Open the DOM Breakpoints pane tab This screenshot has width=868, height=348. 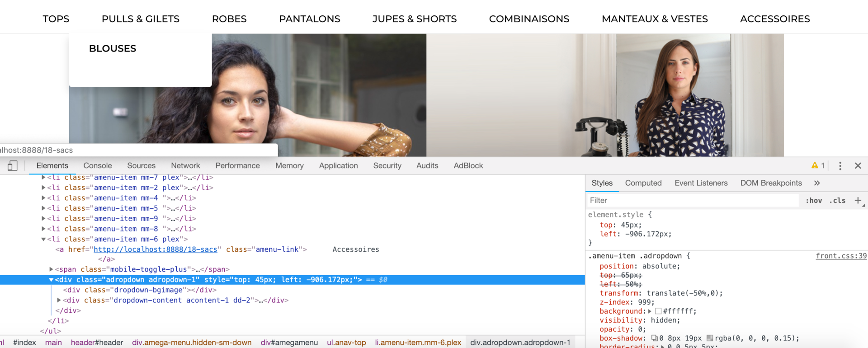tap(771, 183)
